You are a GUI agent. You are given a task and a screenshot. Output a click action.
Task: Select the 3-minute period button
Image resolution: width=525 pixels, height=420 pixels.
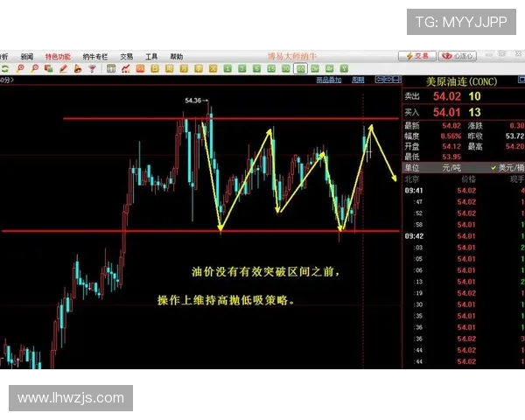pyautogui.click(x=242, y=68)
